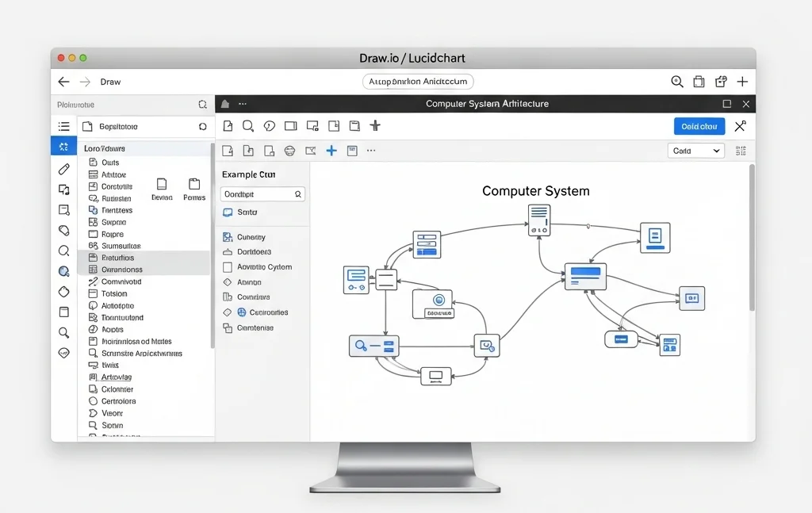Select the Tnrntrexs list item
The image size is (812, 513).
click(x=117, y=210)
